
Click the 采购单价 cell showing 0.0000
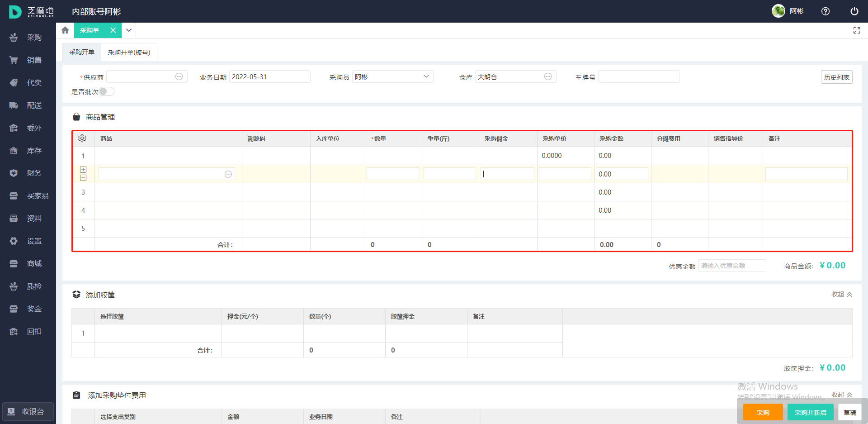click(x=566, y=156)
